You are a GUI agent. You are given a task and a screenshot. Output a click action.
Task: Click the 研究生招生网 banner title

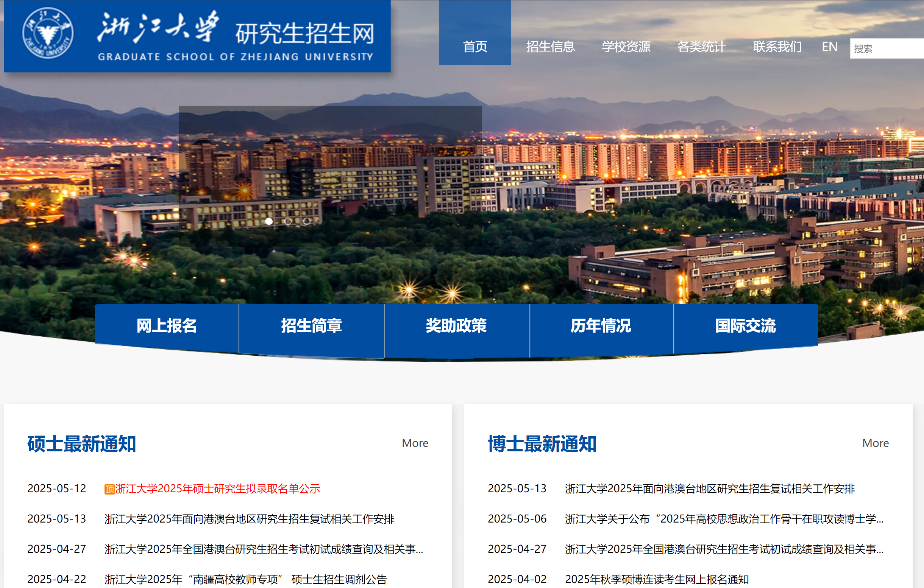305,34
